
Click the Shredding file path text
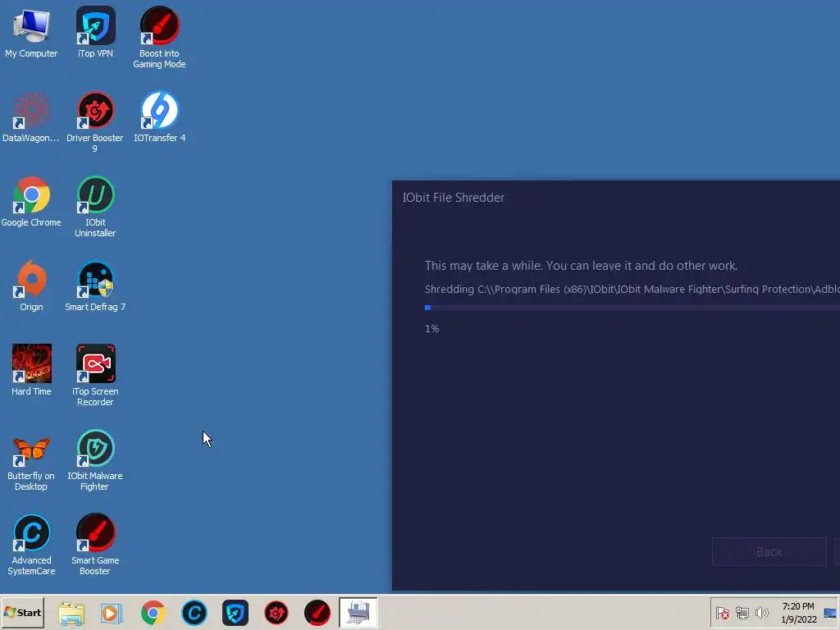632,290
